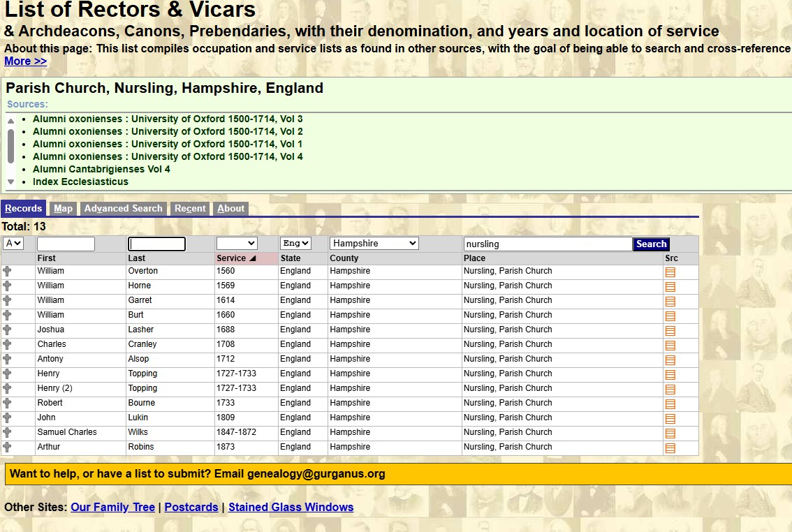Click the Search button
Screen dimensions: 792x532
pos(650,244)
